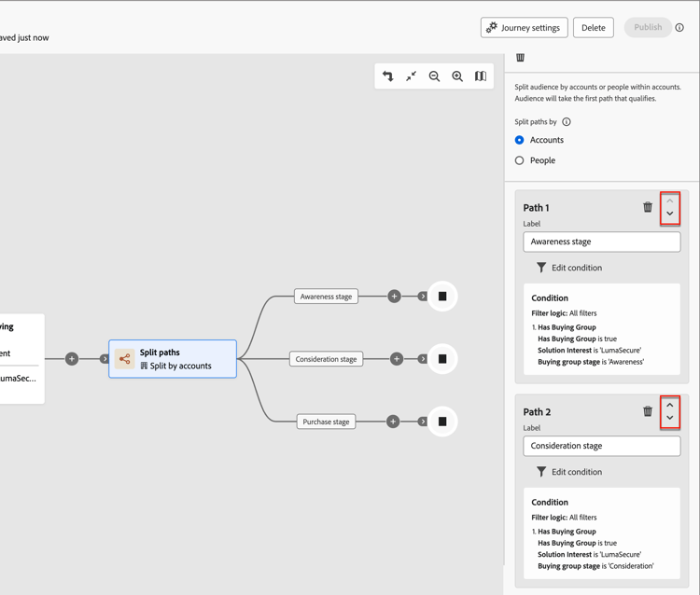Click the Delete journey button
700x595 pixels.
tap(594, 28)
